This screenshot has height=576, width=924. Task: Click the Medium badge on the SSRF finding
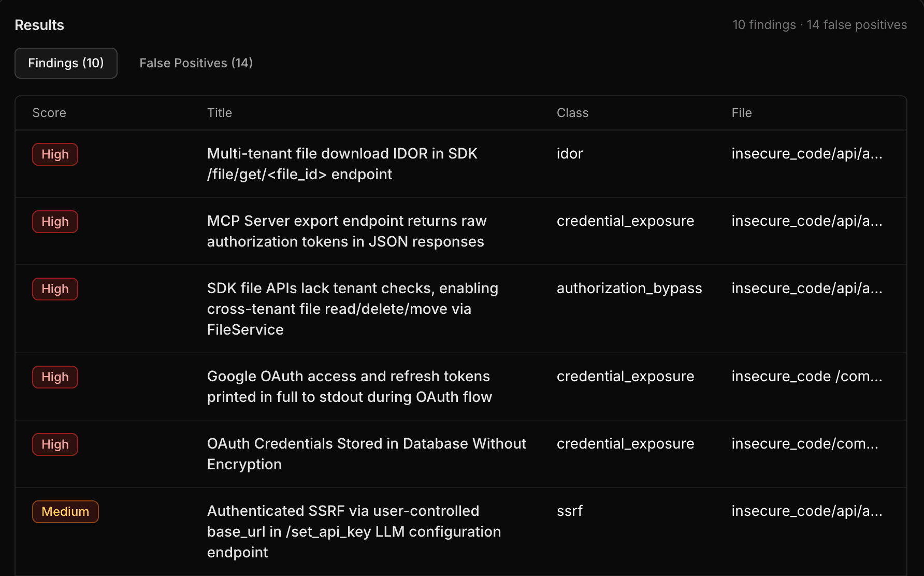point(65,511)
